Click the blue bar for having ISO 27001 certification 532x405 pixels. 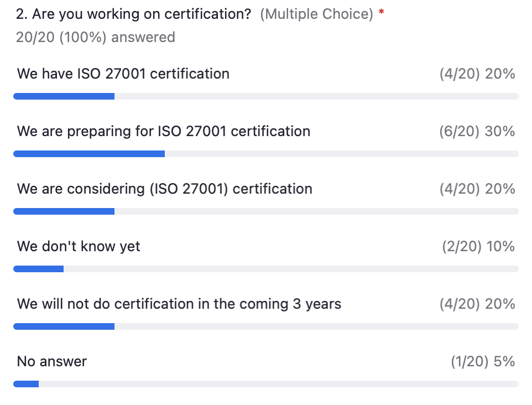(64, 96)
